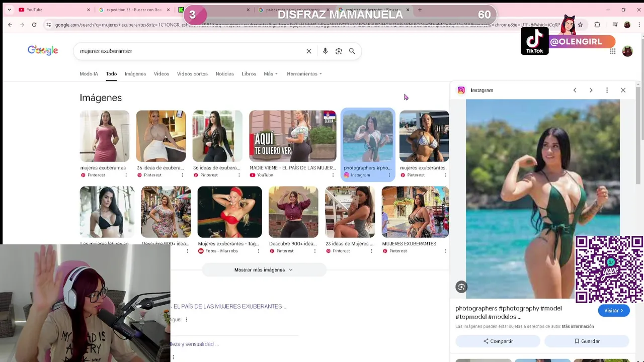Show next image in Instagram preview panel

click(591, 90)
